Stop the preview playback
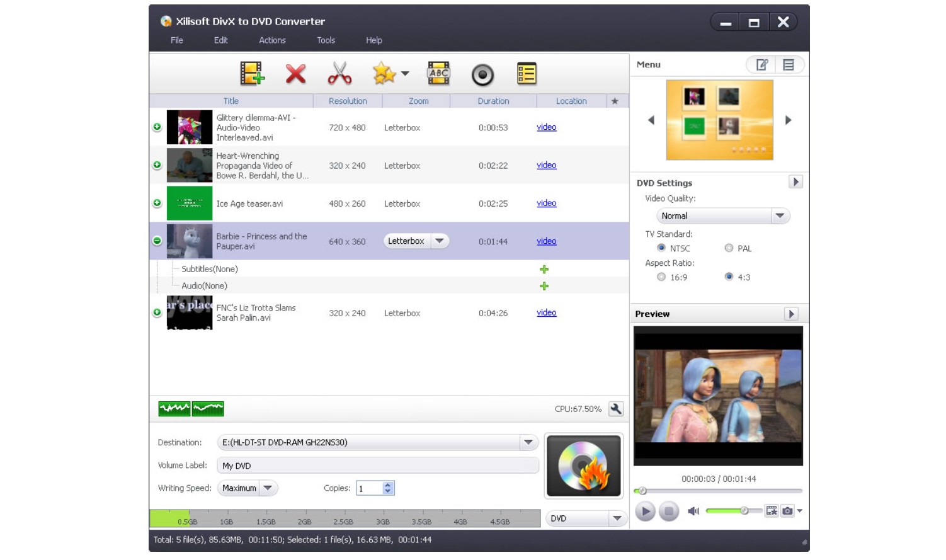Viewport: 946px width, 560px height. coord(669,511)
